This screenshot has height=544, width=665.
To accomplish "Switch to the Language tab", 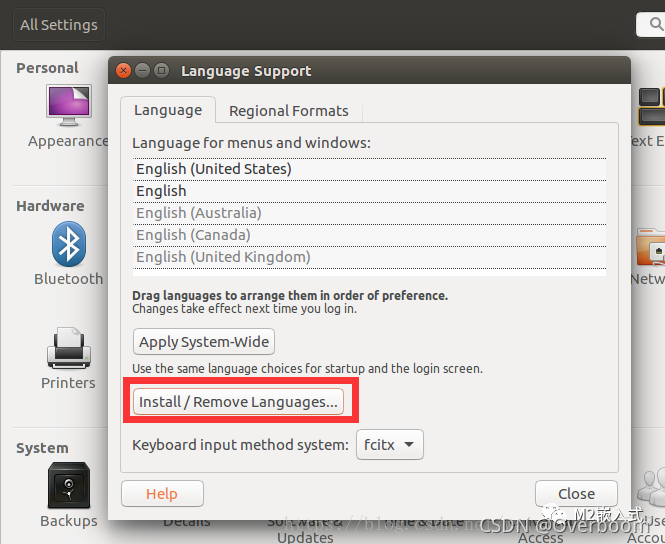I will 168,110.
